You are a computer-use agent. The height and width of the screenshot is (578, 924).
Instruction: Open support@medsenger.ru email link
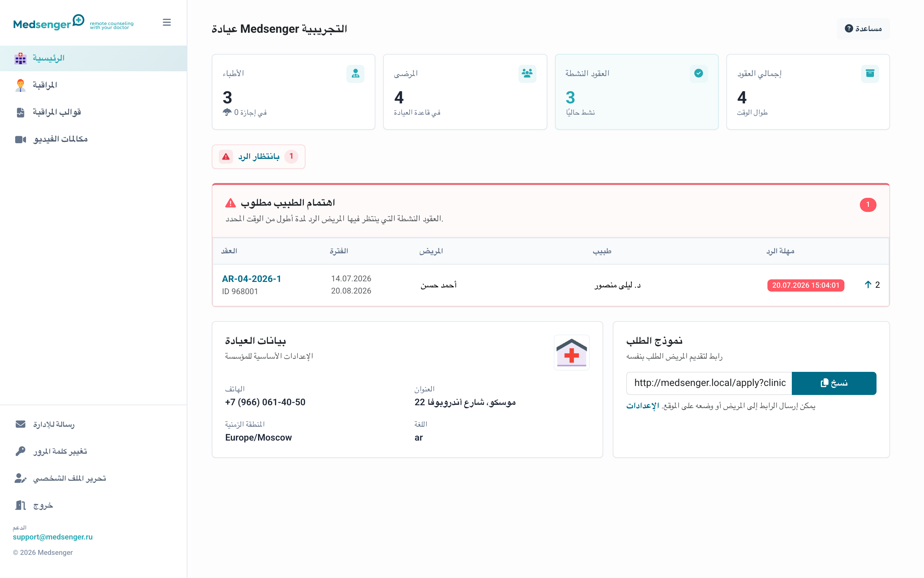[x=53, y=537]
